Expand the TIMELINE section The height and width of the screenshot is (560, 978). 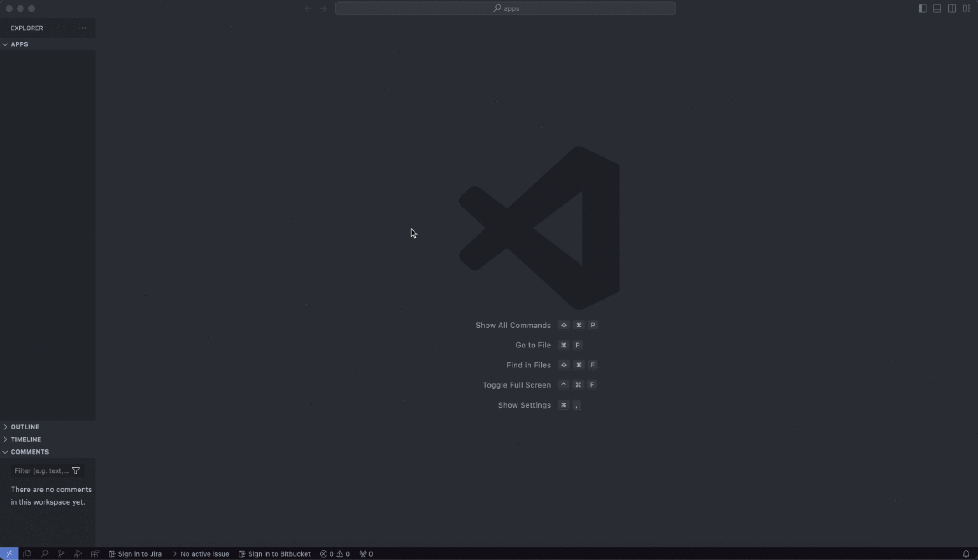[x=48, y=439]
